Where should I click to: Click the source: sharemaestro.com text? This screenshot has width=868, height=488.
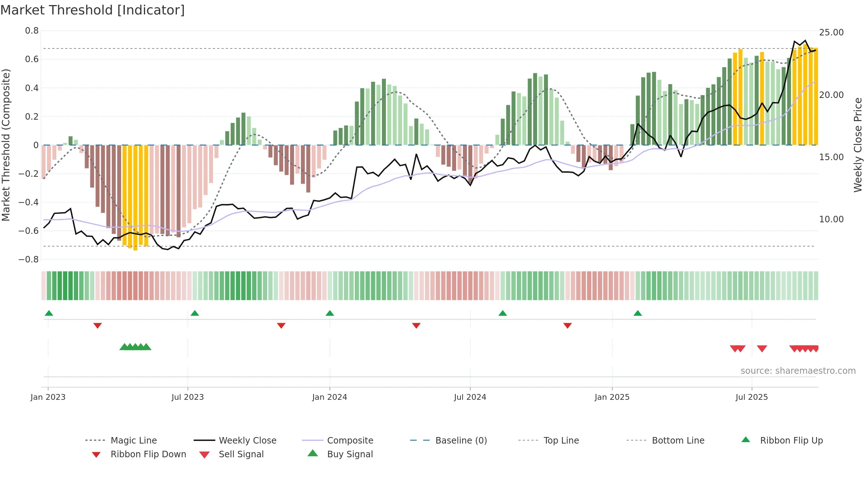(x=798, y=371)
